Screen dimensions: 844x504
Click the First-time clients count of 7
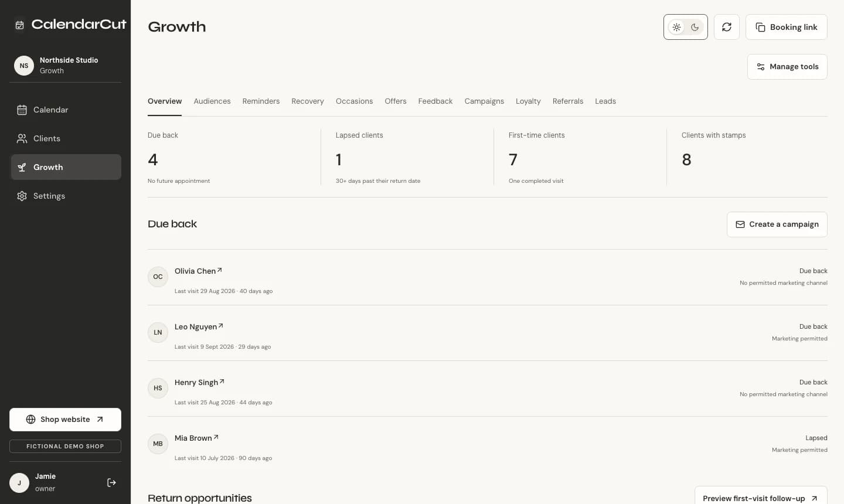point(513,159)
